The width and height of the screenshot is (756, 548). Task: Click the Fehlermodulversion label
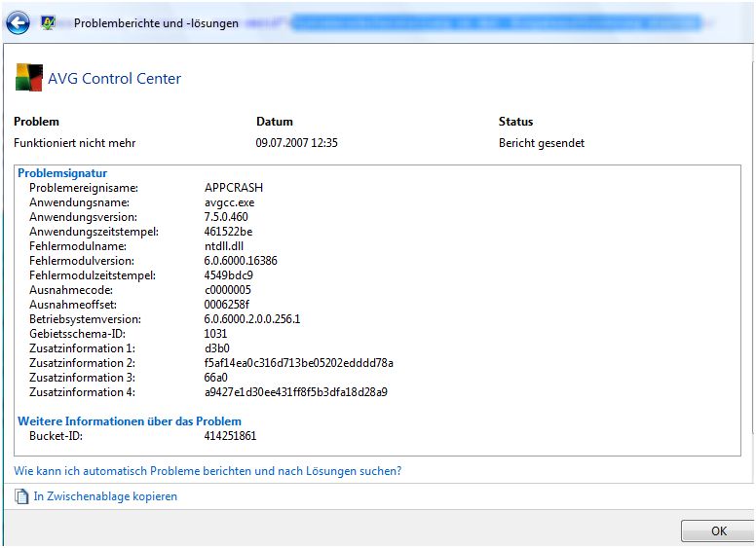click(82, 261)
